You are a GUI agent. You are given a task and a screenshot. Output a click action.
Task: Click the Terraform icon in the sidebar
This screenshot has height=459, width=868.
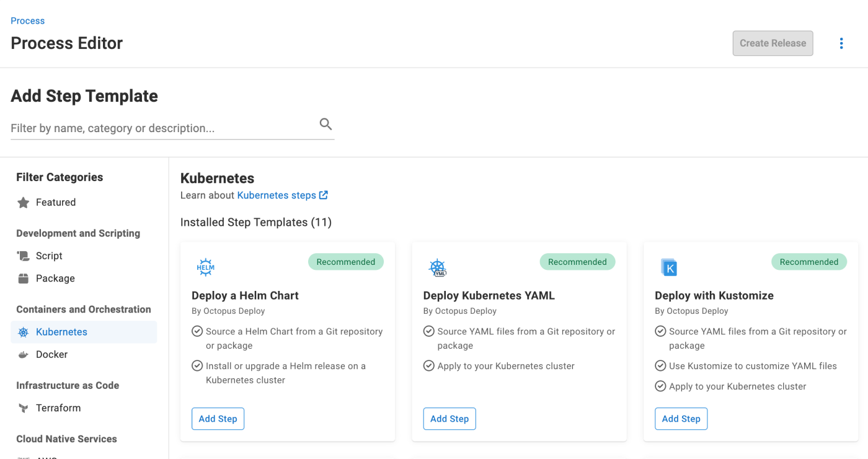point(24,408)
